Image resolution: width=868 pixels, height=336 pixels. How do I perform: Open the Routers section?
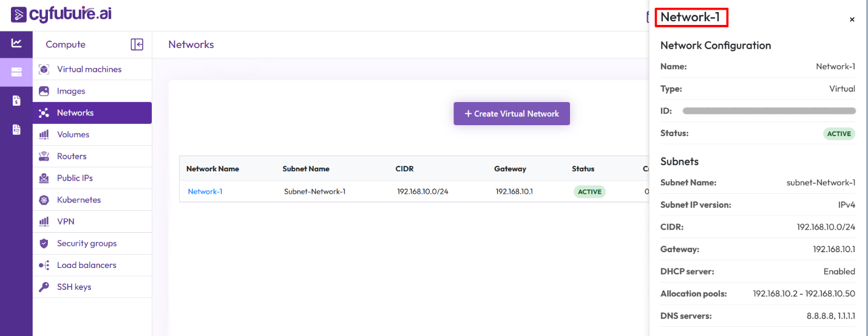coord(72,156)
